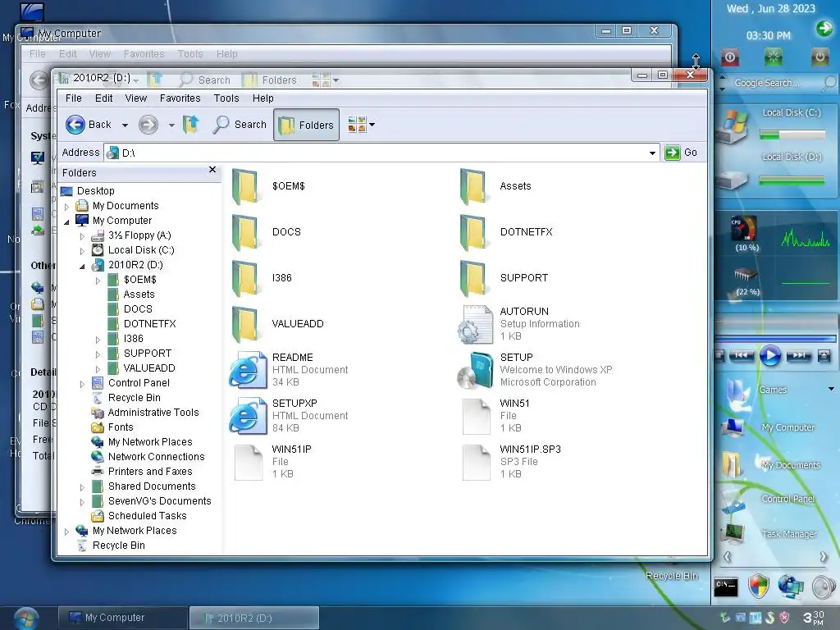This screenshot has width=840, height=630.
Task: Select the SETUP application icon
Action: pyautogui.click(x=475, y=370)
